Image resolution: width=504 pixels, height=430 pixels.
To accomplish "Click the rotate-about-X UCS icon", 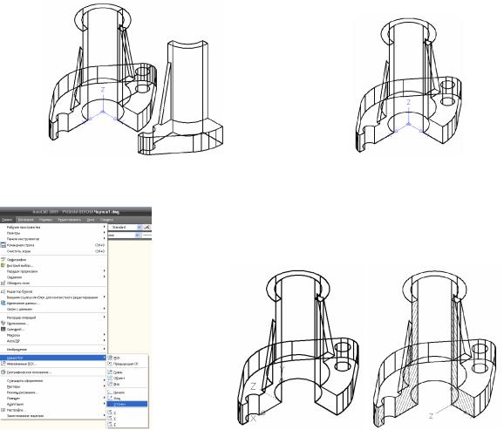I will coord(110,413).
